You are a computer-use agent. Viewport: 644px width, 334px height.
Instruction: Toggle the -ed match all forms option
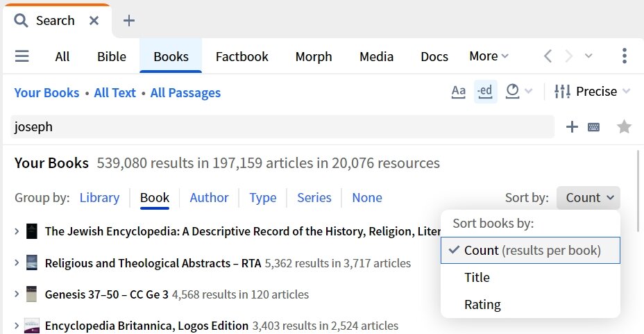486,91
